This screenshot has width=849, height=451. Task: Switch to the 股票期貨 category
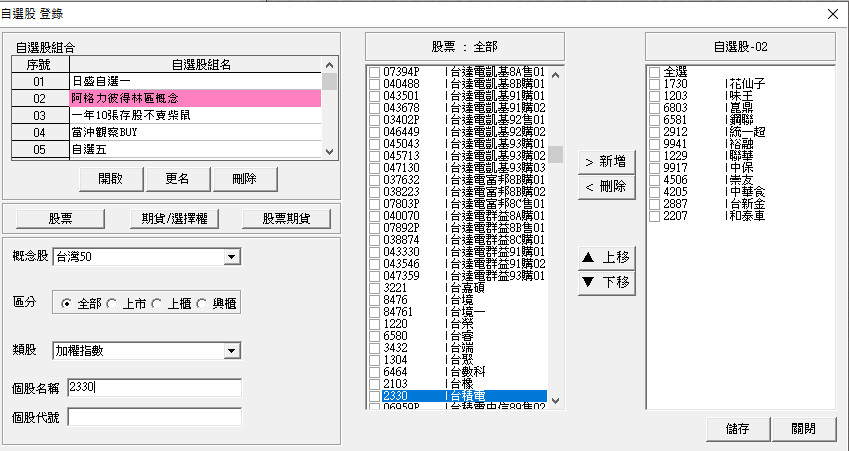pyautogui.click(x=287, y=218)
